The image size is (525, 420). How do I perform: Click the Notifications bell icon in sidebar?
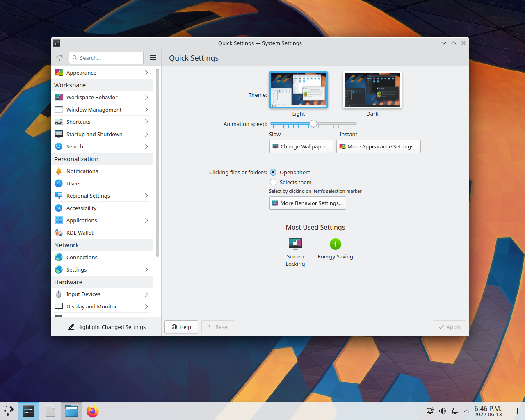59,171
